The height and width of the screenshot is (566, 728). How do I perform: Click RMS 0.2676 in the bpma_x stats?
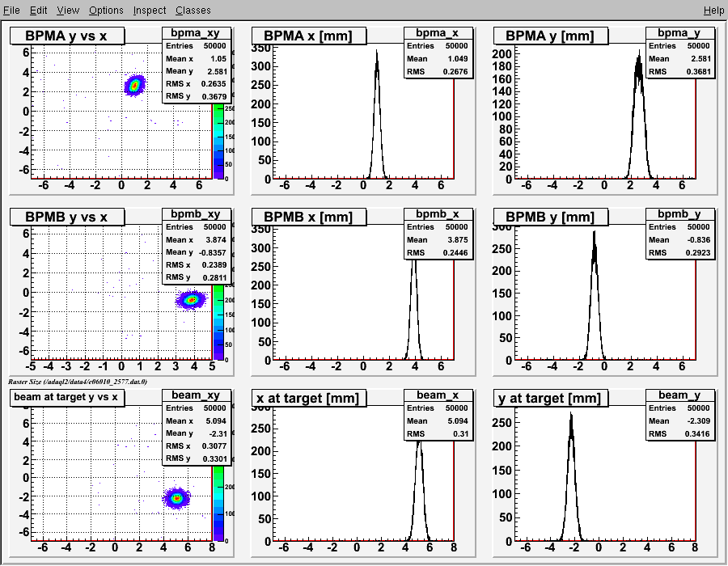(438, 72)
